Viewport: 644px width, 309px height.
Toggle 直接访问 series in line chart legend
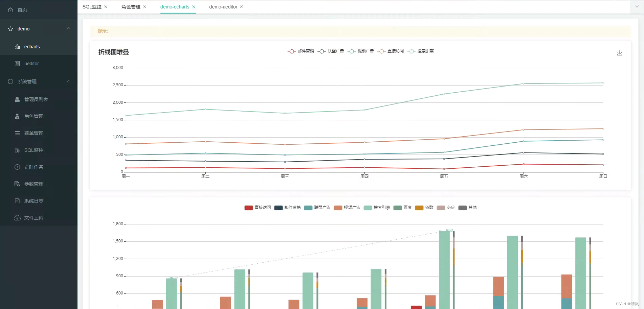[391, 51]
